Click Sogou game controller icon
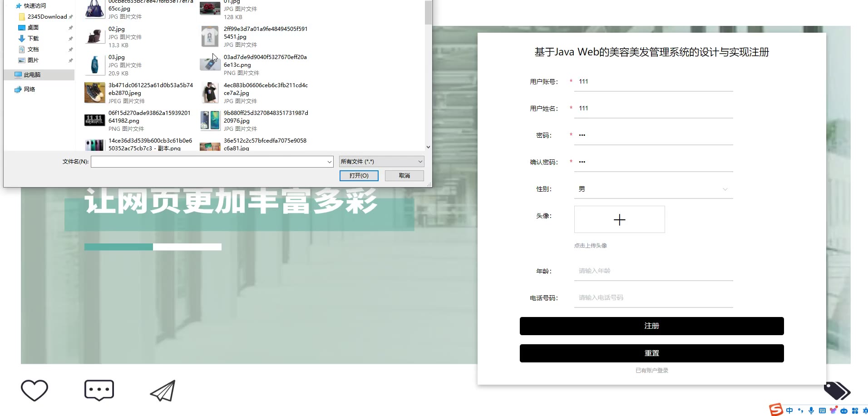Image resolution: width=868 pixels, height=416 pixels. point(844,411)
